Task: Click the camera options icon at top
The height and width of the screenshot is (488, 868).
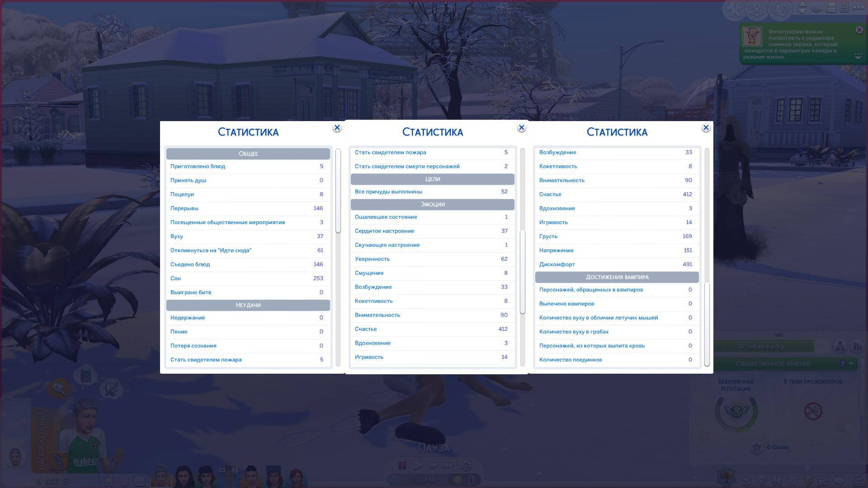Action: 831,8
